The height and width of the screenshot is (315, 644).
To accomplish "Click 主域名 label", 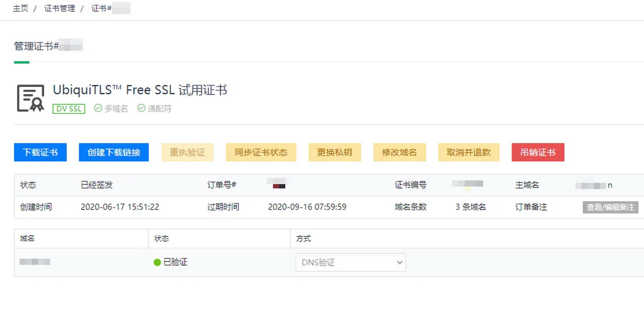I will point(527,185).
